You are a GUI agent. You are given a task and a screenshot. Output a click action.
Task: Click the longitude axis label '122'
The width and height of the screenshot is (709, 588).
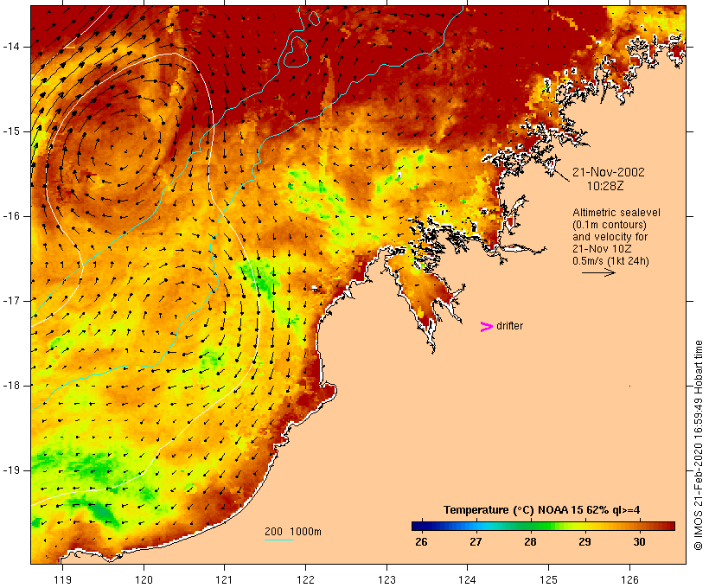point(305,579)
